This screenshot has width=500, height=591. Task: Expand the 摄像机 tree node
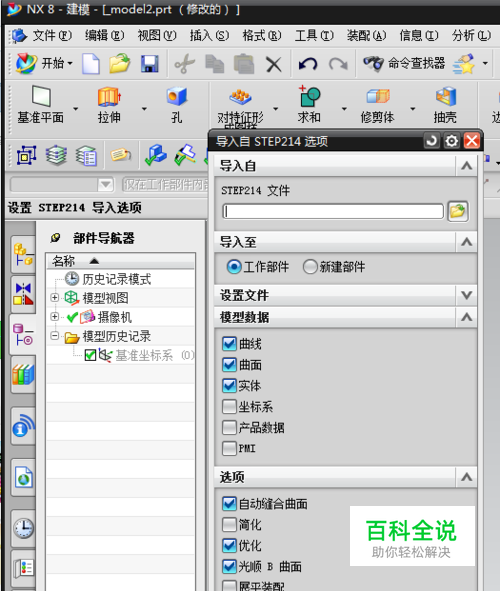point(55,317)
